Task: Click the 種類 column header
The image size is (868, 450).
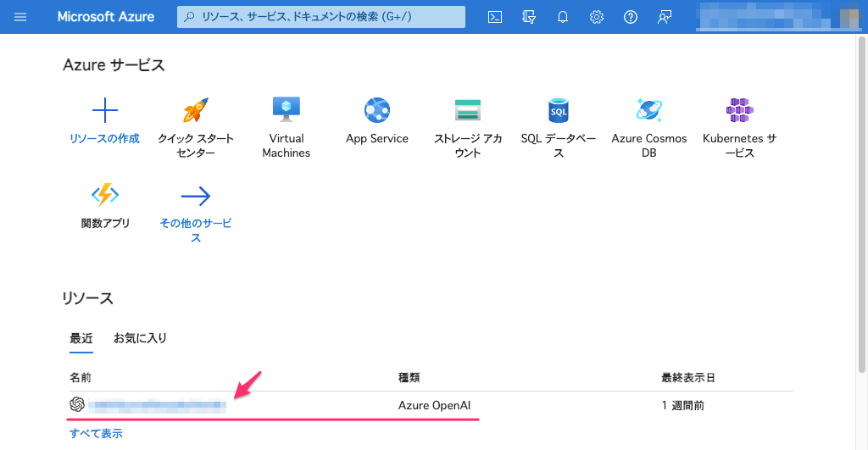Action: pos(409,377)
